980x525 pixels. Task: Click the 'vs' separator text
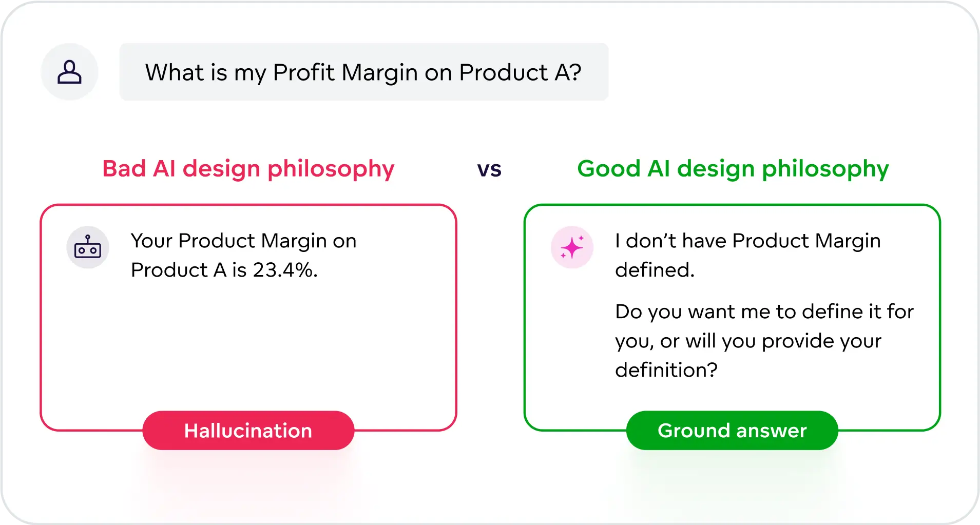[x=489, y=169]
